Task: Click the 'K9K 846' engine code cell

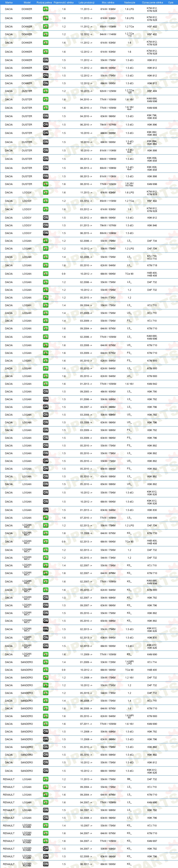Action: point(152,226)
